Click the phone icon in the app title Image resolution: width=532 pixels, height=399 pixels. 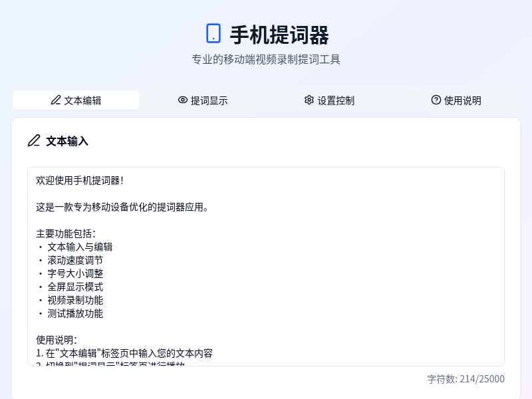coord(213,32)
